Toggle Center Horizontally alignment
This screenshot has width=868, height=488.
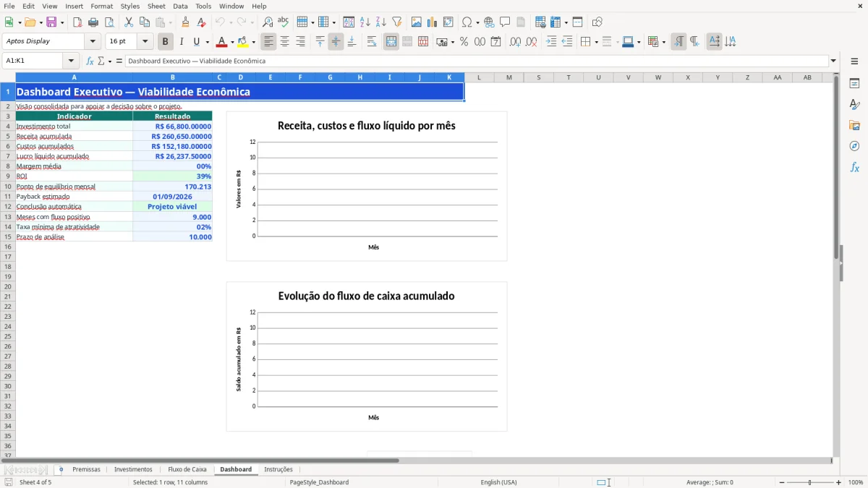coord(285,42)
